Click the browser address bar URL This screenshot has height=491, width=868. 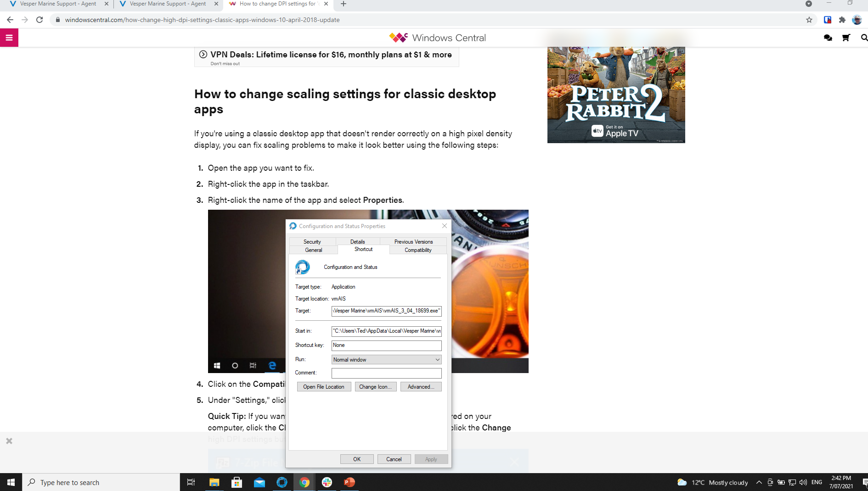click(203, 20)
